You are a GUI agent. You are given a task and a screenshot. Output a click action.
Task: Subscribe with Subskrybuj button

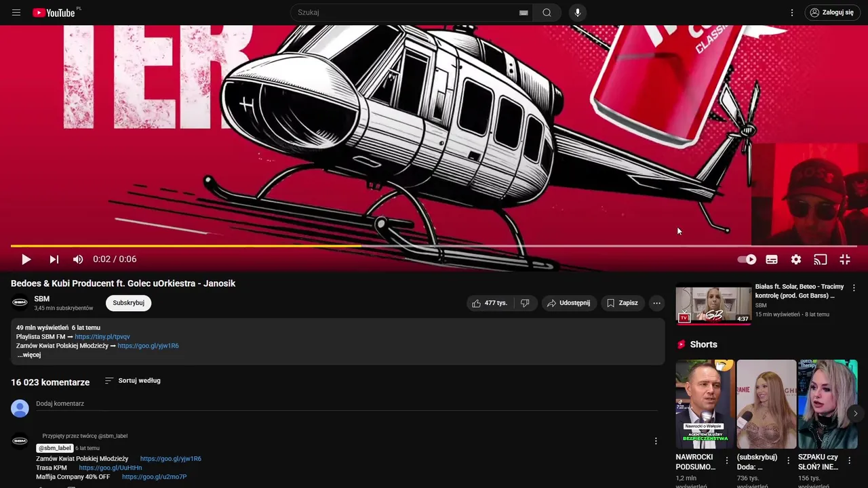coord(129,303)
